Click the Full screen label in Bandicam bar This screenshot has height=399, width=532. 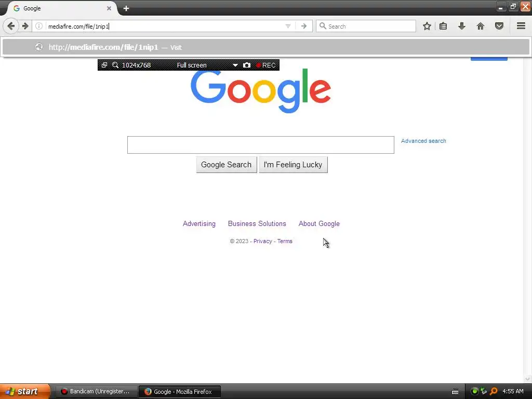pyautogui.click(x=192, y=65)
